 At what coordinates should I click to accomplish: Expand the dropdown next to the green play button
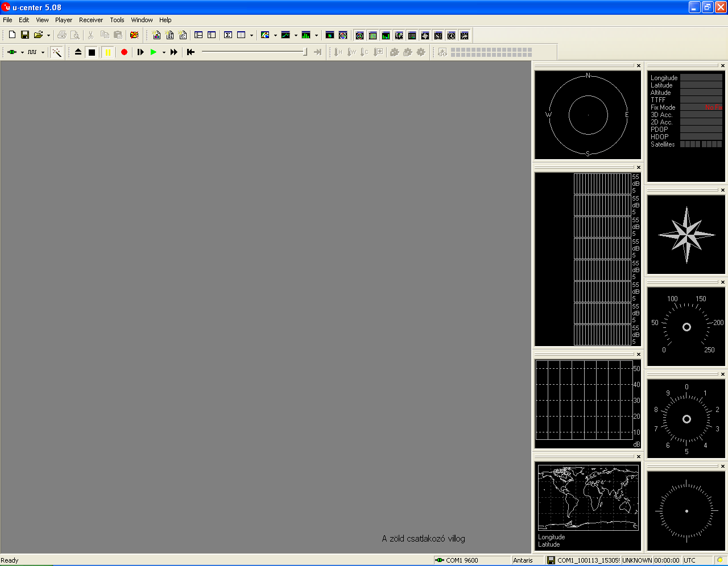[164, 52]
